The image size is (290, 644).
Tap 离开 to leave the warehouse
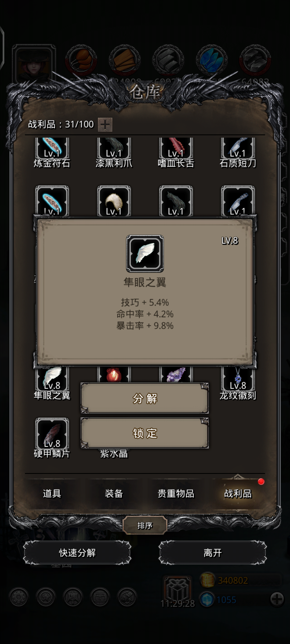pyautogui.click(x=213, y=553)
